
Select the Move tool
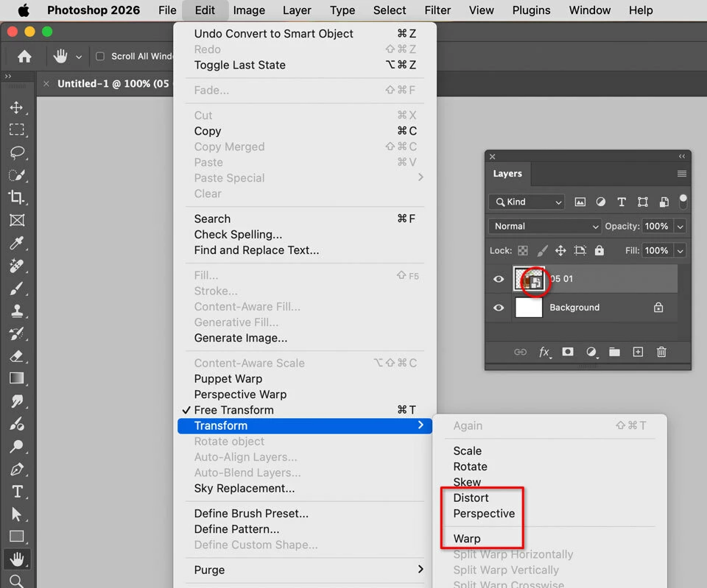pos(17,107)
